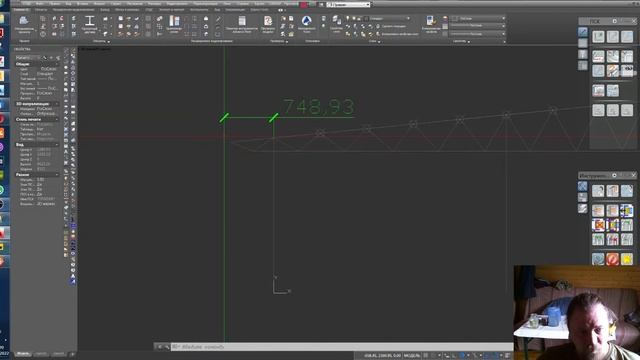This screenshot has width=640, height=360.
Task: Open the Вставка menu in menu bar
Action: (82, 4)
